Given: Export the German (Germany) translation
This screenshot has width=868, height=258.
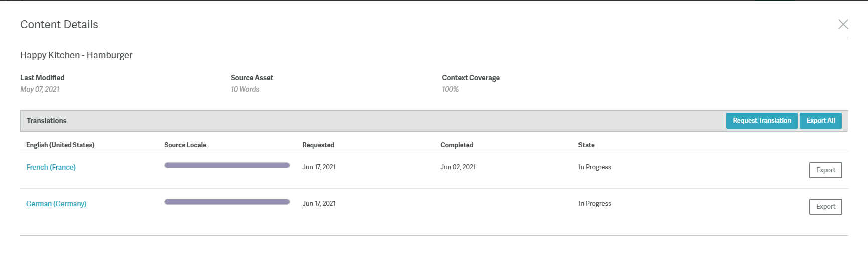Looking at the screenshot, I should pyautogui.click(x=825, y=207).
